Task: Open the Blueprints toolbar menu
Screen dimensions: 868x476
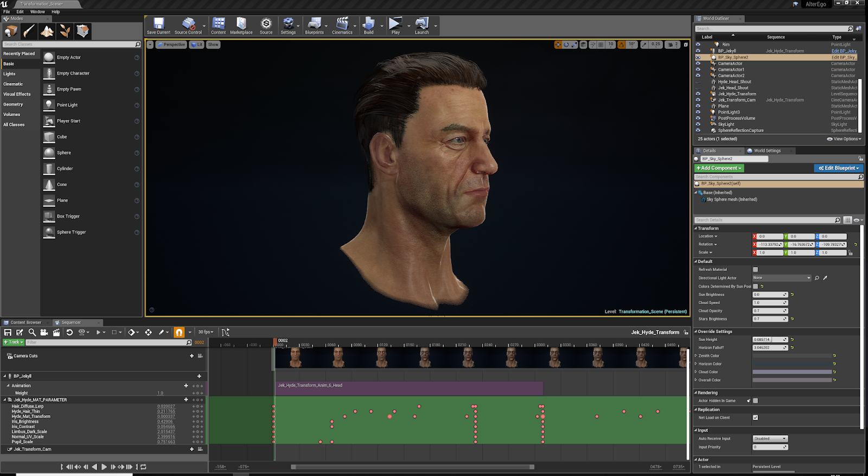Action: (x=314, y=26)
